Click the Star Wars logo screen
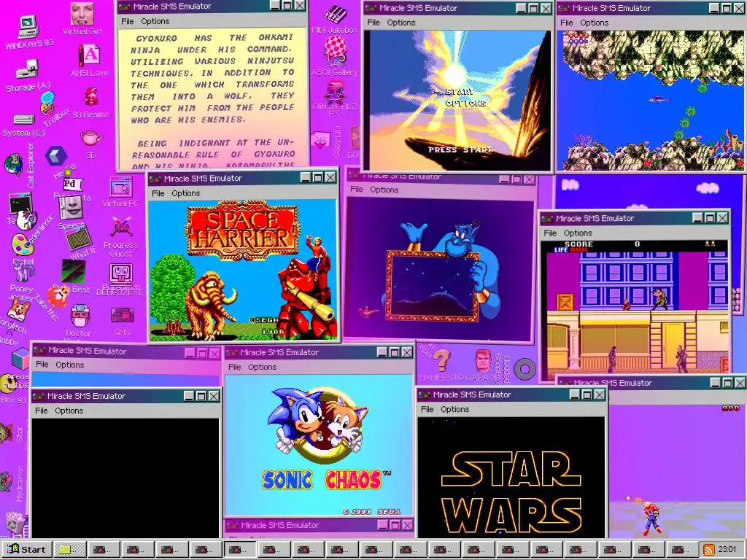 [x=511, y=478]
